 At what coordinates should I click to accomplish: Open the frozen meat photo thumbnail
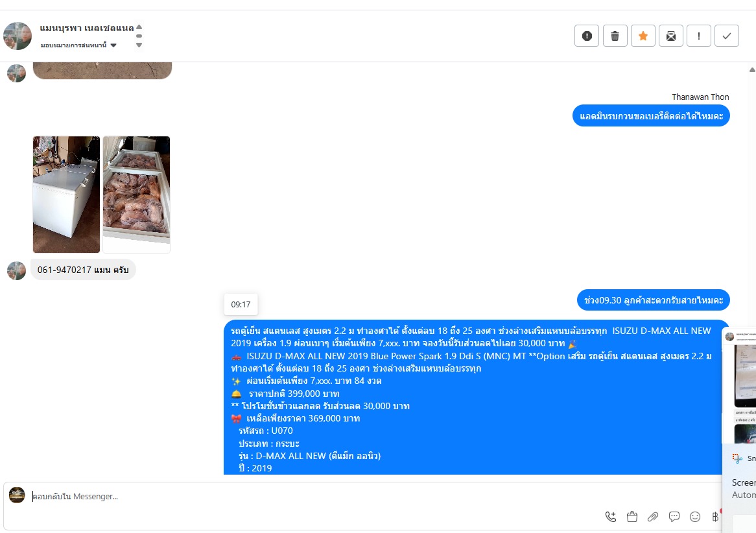pyautogui.click(x=136, y=195)
